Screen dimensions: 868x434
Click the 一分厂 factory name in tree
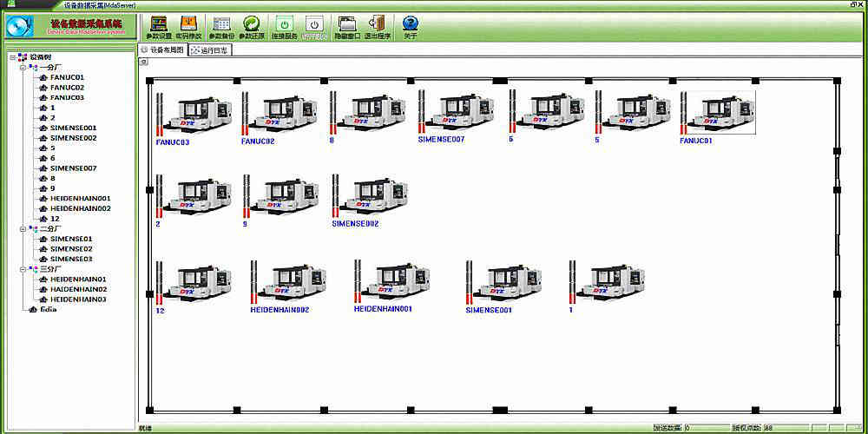[x=51, y=67]
